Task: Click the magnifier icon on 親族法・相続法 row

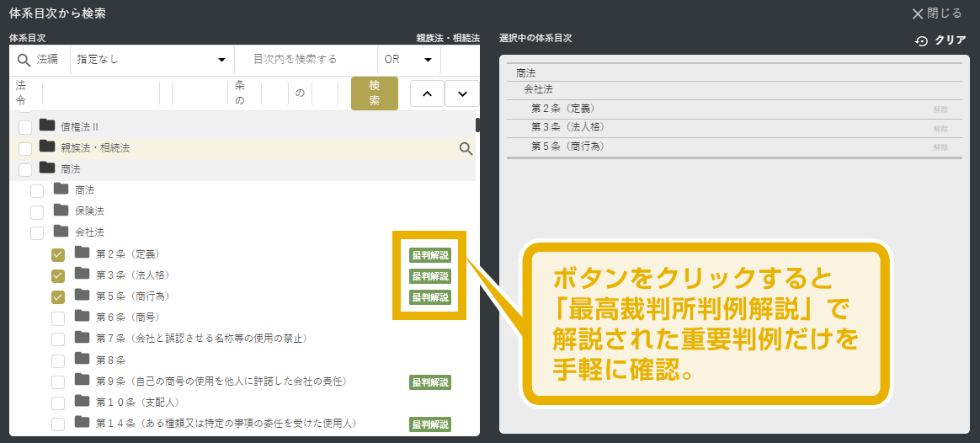Action: click(x=466, y=149)
